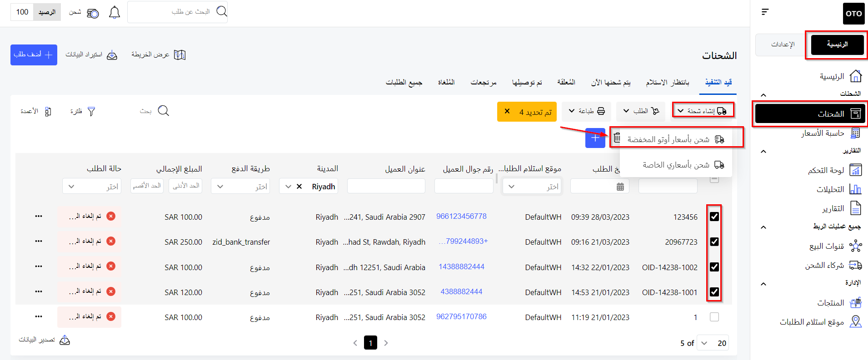868x360 pixels.
Task: Open the طباعة print dropdown
Action: [587, 111]
